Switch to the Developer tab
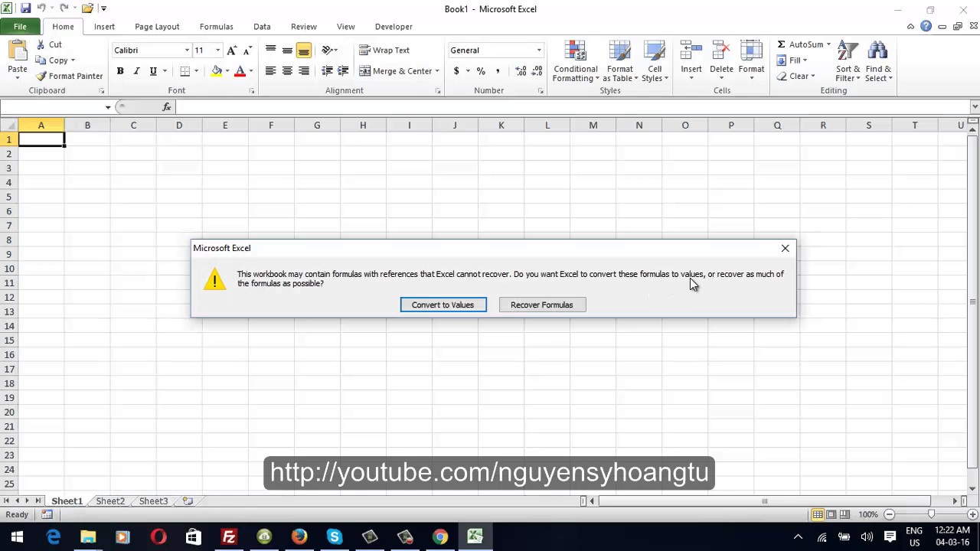Screen dimensions: 980x551 (x=394, y=27)
